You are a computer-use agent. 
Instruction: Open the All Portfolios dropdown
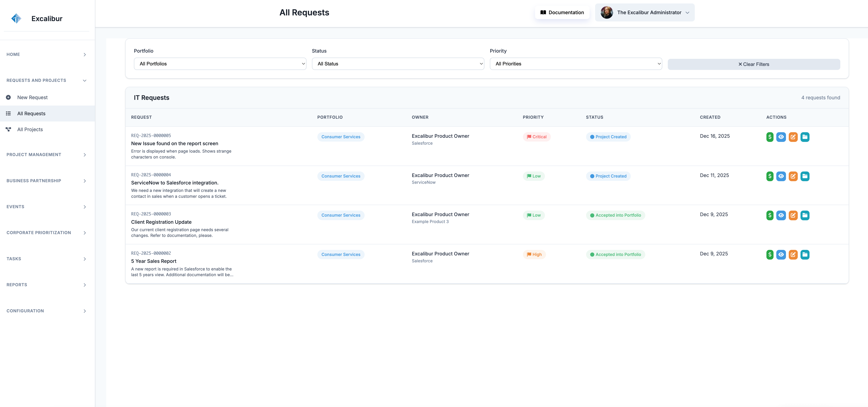click(x=220, y=64)
